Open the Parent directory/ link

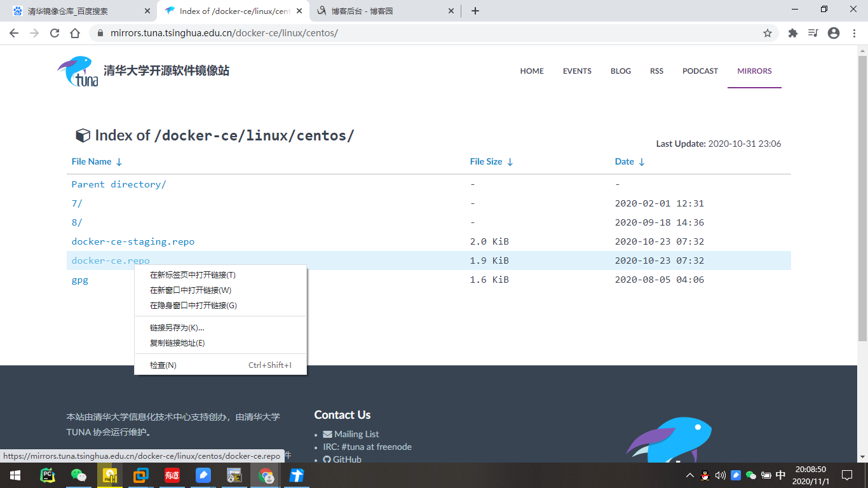point(119,184)
